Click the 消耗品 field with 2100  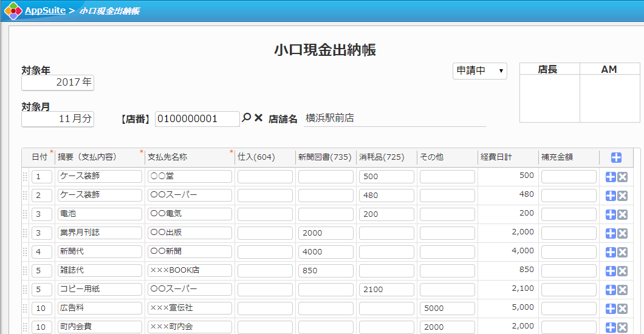pos(386,290)
